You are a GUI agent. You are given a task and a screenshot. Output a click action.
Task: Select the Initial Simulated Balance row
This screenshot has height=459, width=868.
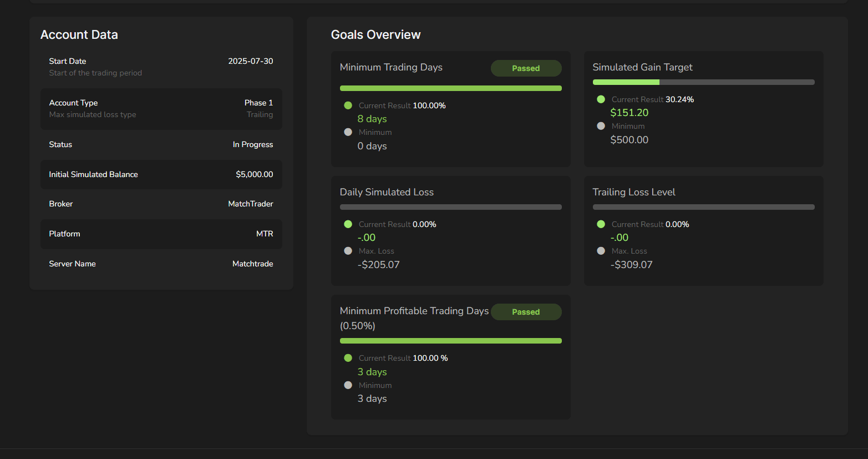161,174
